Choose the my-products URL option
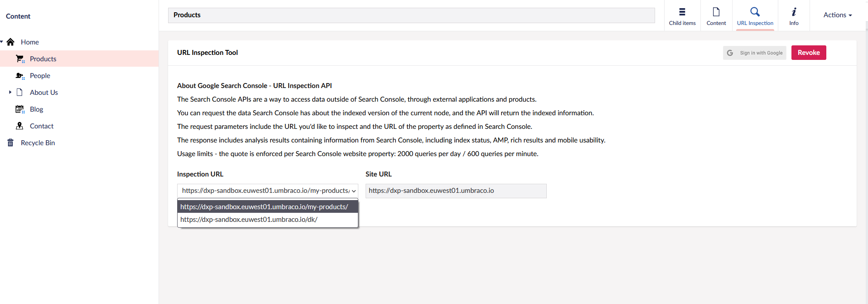868x304 pixels. (268, 207)
